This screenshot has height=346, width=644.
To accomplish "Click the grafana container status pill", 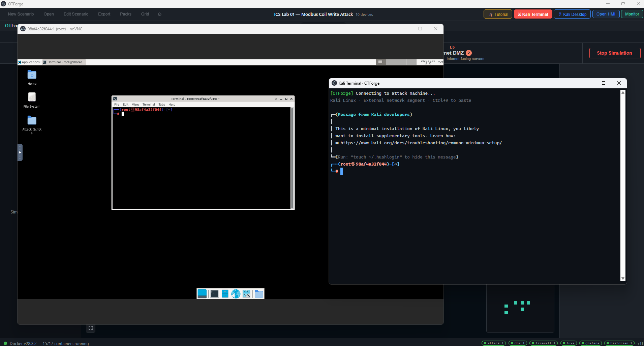I will tap(590, 343).
